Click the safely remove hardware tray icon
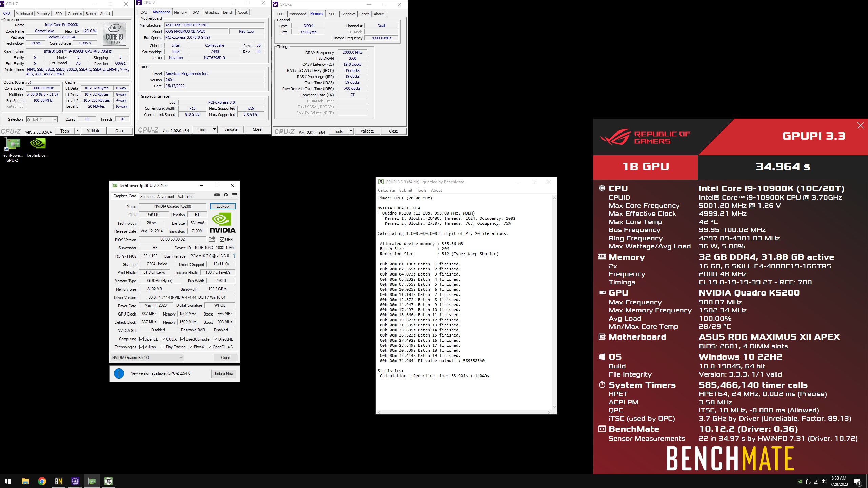Viewport: 868px width, 488px height. 808,481
